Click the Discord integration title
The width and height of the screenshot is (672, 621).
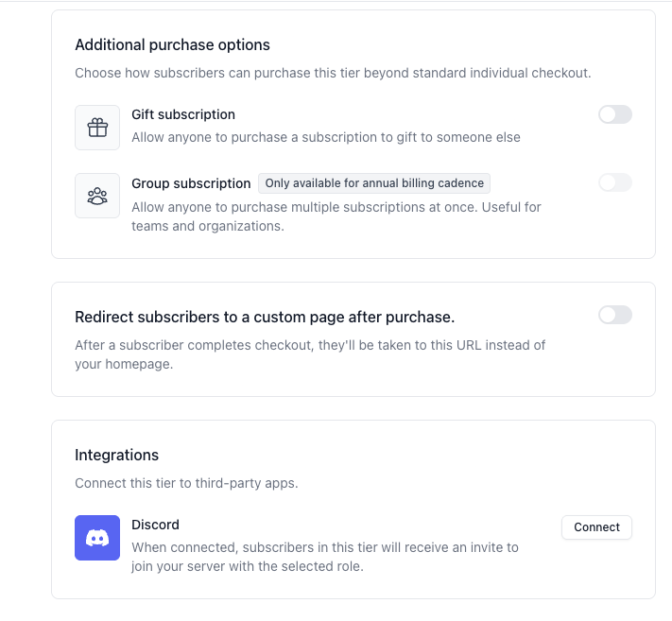pos(156,525)
